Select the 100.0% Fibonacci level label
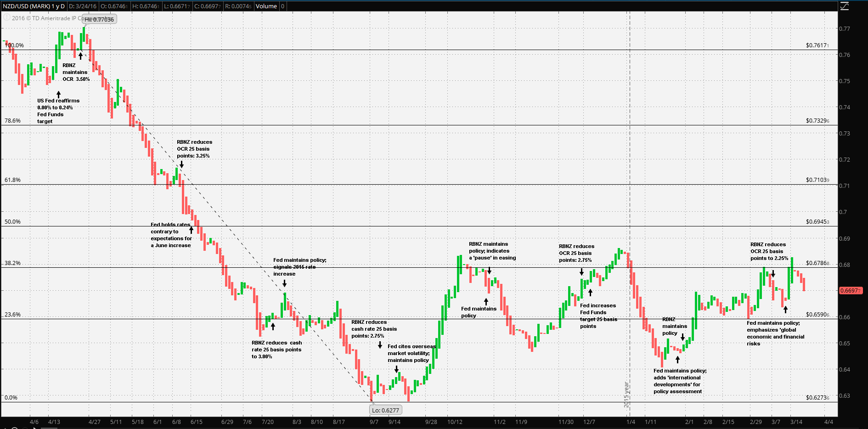This screenshot has height=429, width=868. tap(14, 45)
